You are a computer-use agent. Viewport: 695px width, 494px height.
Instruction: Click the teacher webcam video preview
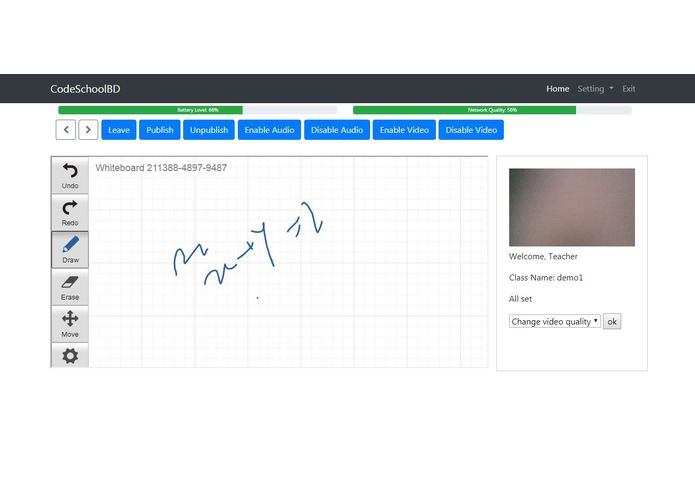572,207
